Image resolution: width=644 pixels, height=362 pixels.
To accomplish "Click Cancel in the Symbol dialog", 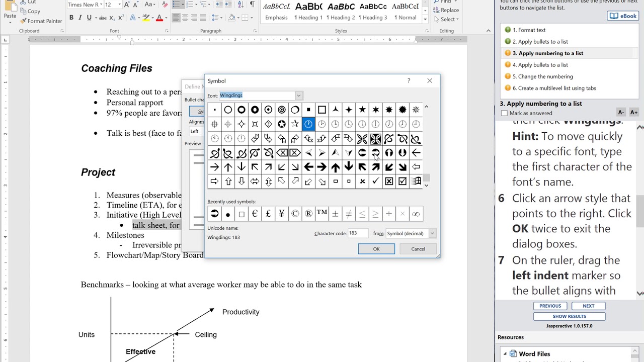I will point(418,249).
